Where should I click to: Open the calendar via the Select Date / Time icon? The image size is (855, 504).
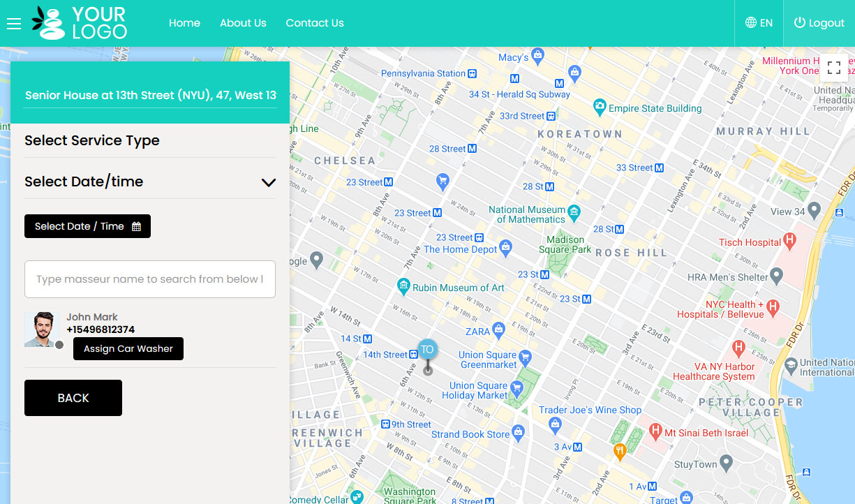pyautogui.click(x=137, y=225)
